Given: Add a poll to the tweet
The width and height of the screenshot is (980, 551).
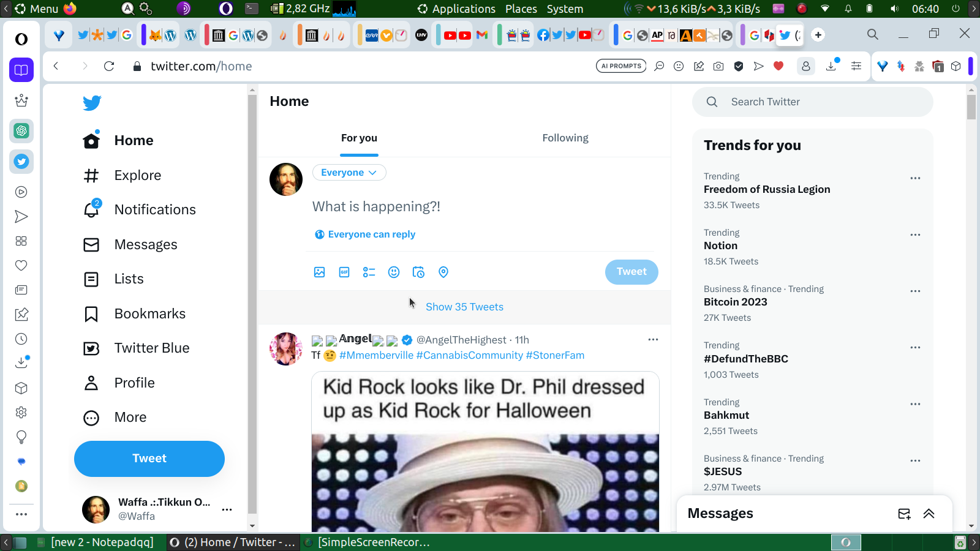Looking at the screenshot, I should [x=369, y=272].
